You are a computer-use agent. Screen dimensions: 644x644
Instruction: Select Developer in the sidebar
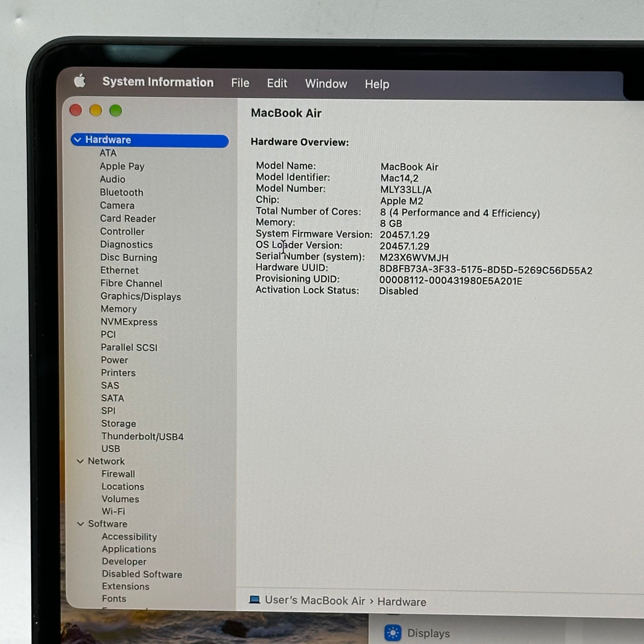pyautogui.click(x=124, y=561)
